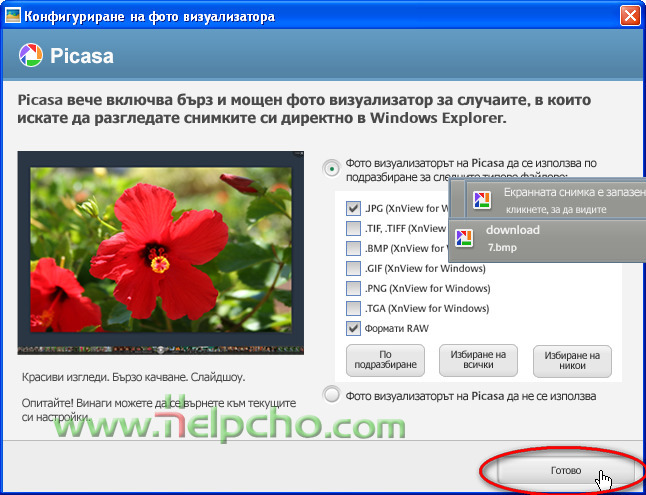
Task: Click the download 7.bmp notification text
Action: (513, 238)
